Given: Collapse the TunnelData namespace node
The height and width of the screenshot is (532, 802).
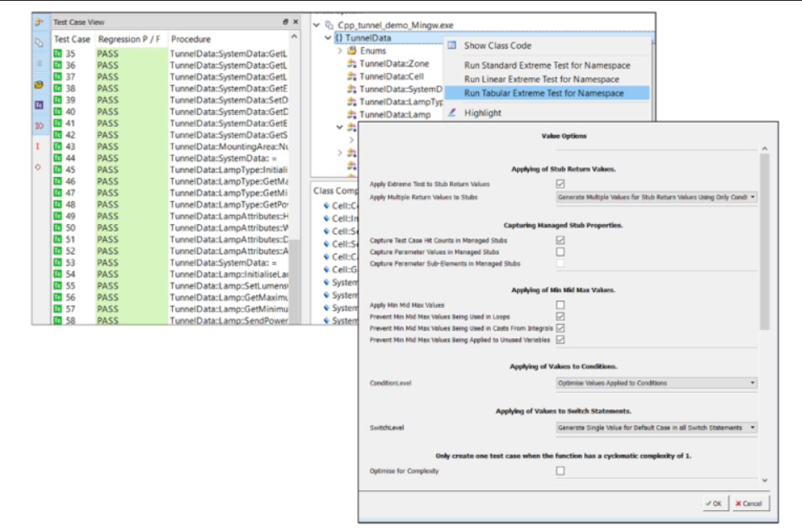Looking at the screenshot, I should point(328,38).
